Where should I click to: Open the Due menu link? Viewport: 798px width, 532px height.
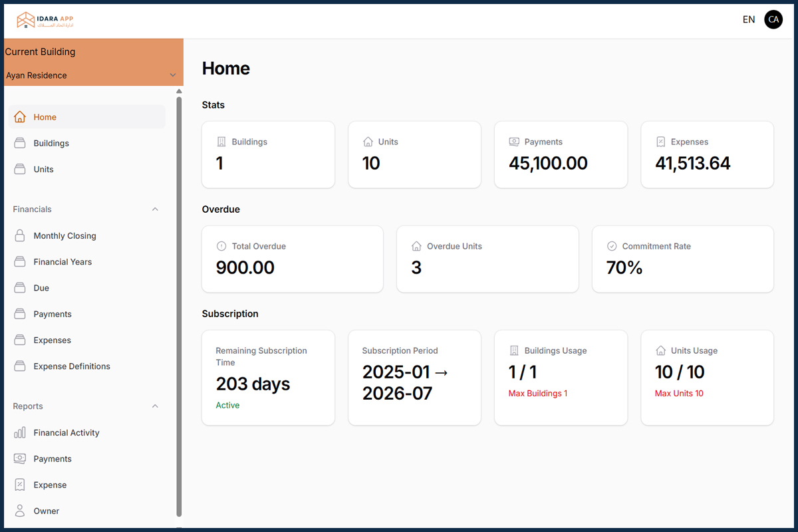pyautogui.click(x=41, y=288)
